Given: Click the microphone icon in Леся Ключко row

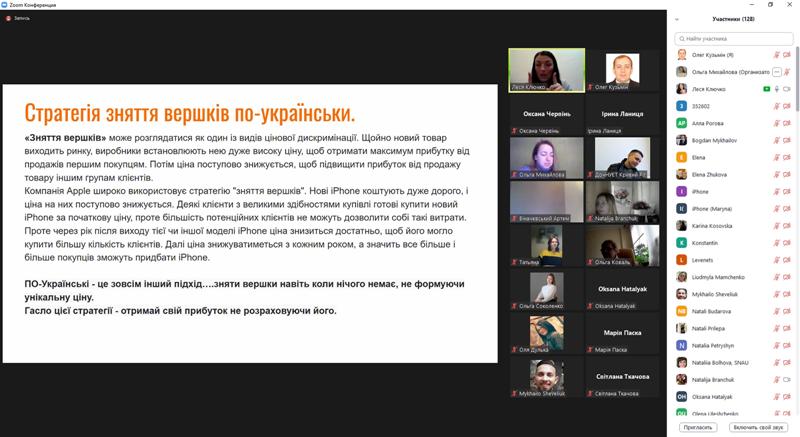Looking at the screenshot, I should [x=777, y=89].
